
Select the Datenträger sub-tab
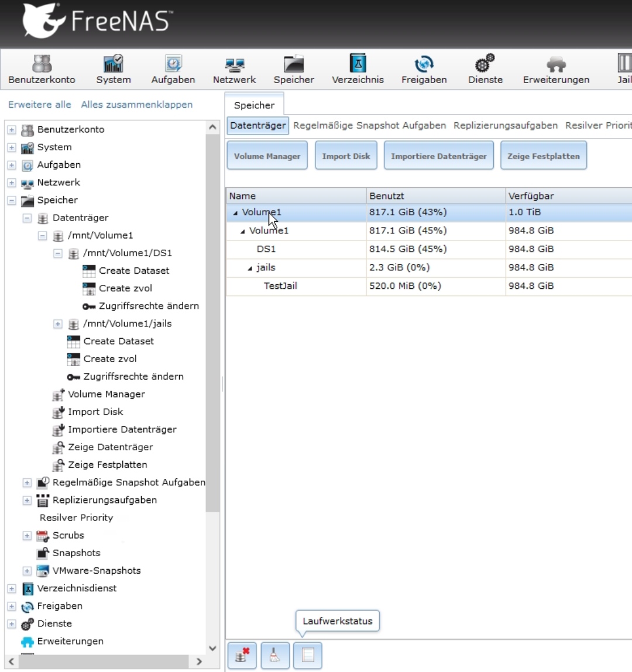(257, 126)
